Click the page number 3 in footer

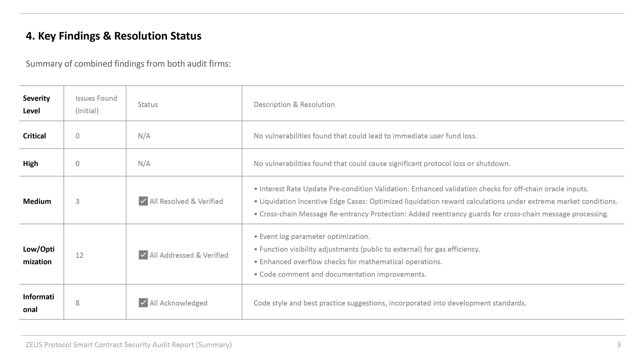point(619,345)
